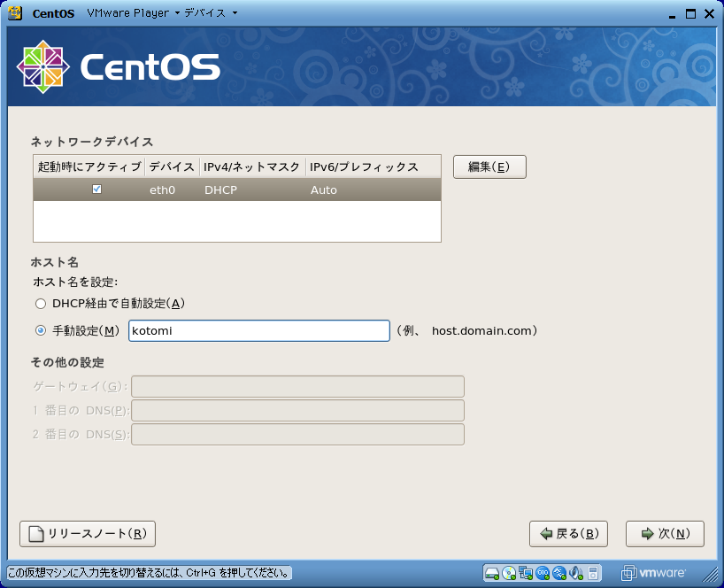Click the CentOS logo in the banner
Viewport: 724px width, 588px height.
tap(119, 67)
